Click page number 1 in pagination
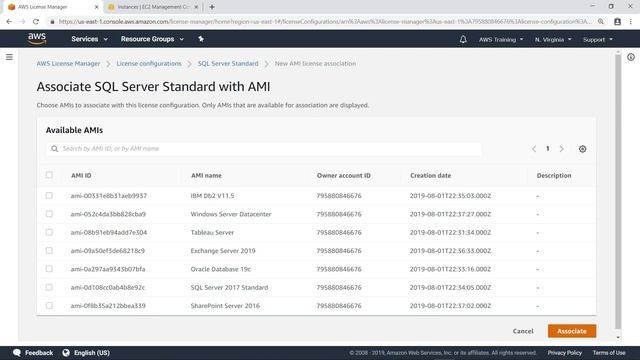This screenshot has height=360, width=640. coord(548,149)
